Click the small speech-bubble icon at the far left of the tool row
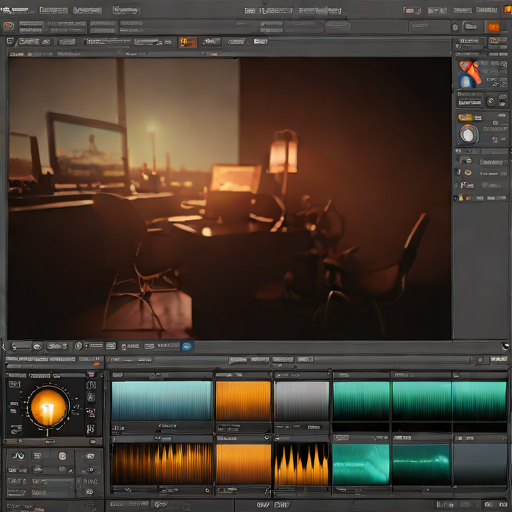 pos(10,42)
